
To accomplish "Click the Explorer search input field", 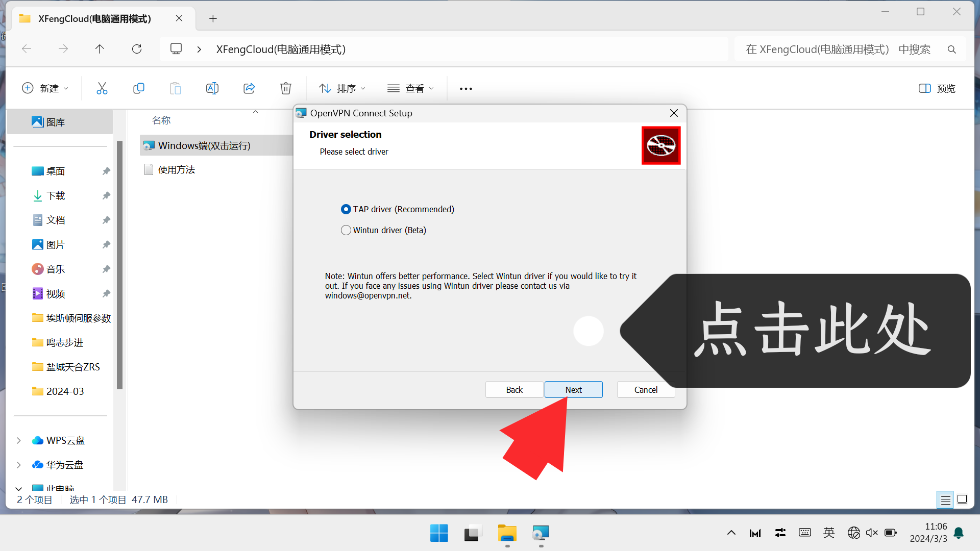I will pos(837,49).
